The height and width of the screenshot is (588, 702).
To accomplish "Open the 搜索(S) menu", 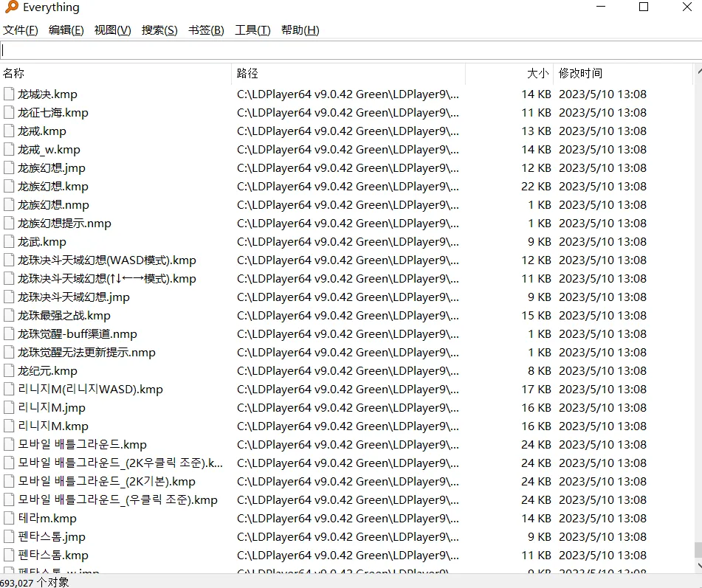I will coord(159,30).
